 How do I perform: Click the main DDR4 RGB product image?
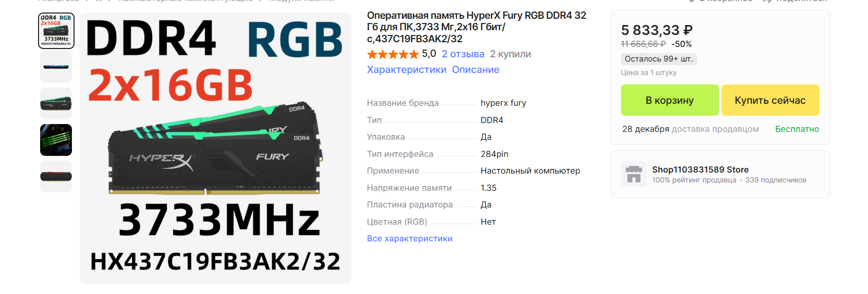coord(215,149)
